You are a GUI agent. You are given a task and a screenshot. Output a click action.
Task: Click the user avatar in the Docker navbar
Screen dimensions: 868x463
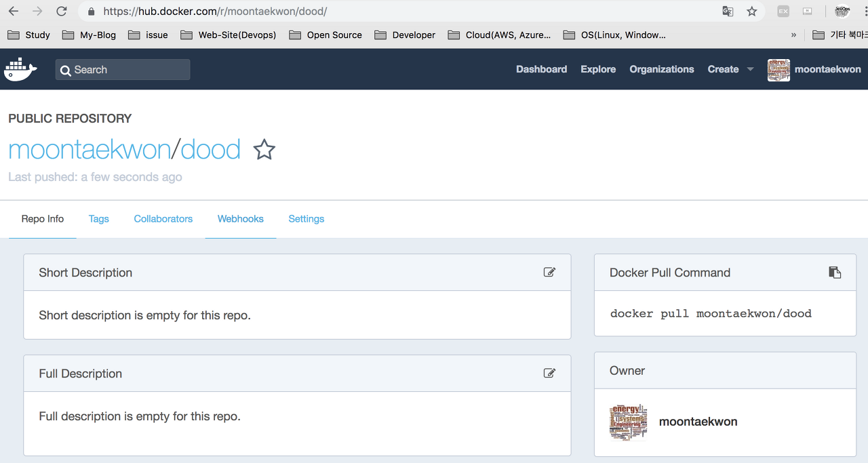point(778,70)
